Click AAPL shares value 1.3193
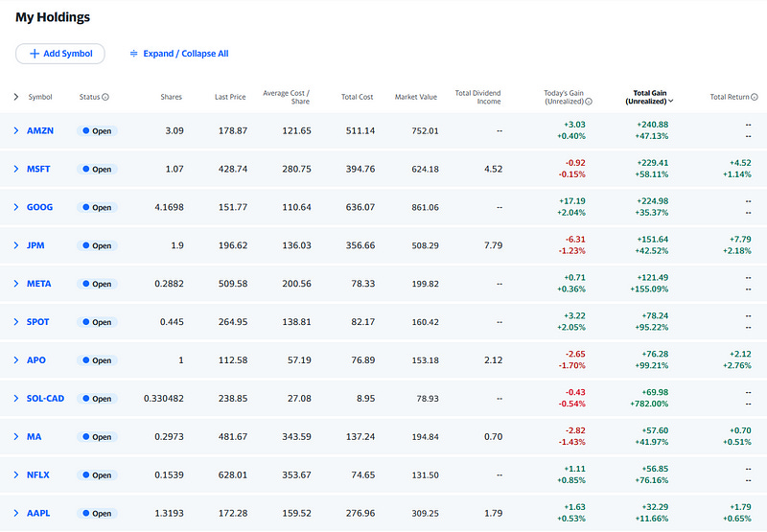This screenshot has width=767, height=532. tap(170, 513)
